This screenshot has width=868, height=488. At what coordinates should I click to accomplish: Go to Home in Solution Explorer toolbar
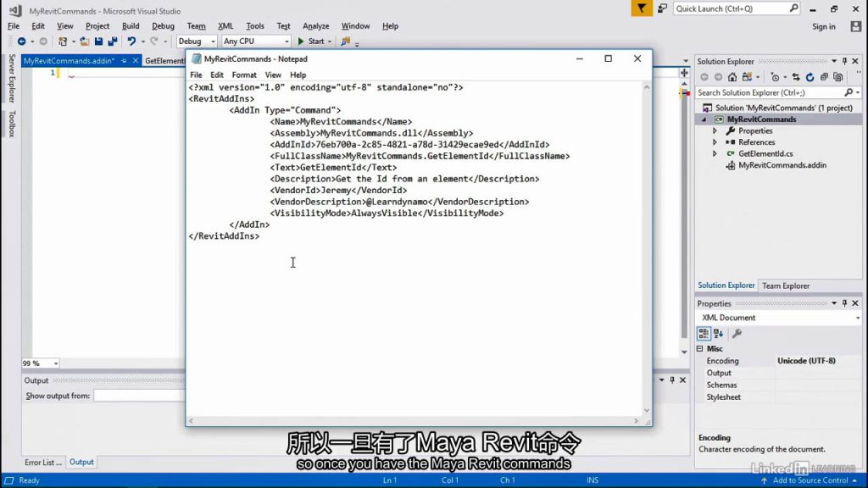[x=732, y=77]
